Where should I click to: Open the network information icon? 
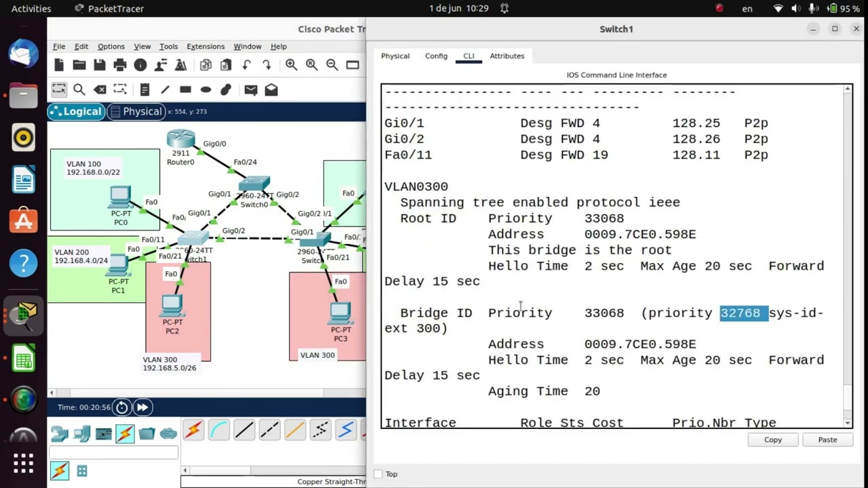point(140,65)
